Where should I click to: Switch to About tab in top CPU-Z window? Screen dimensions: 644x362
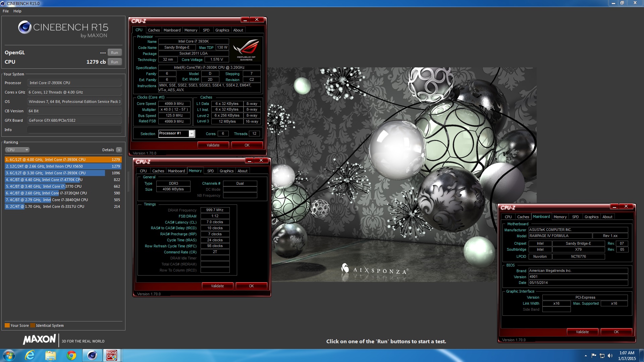[238, 30]
